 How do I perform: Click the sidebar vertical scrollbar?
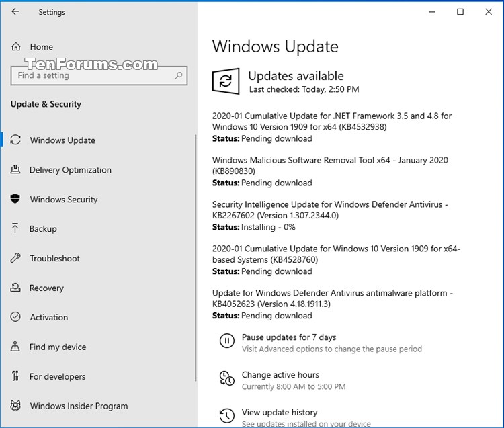coord(196,258)
